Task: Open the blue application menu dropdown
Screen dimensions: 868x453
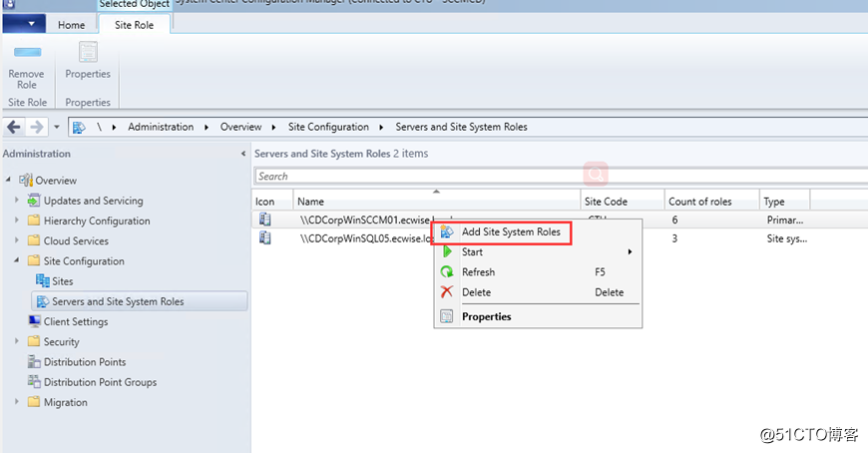Action: point(24,24)
